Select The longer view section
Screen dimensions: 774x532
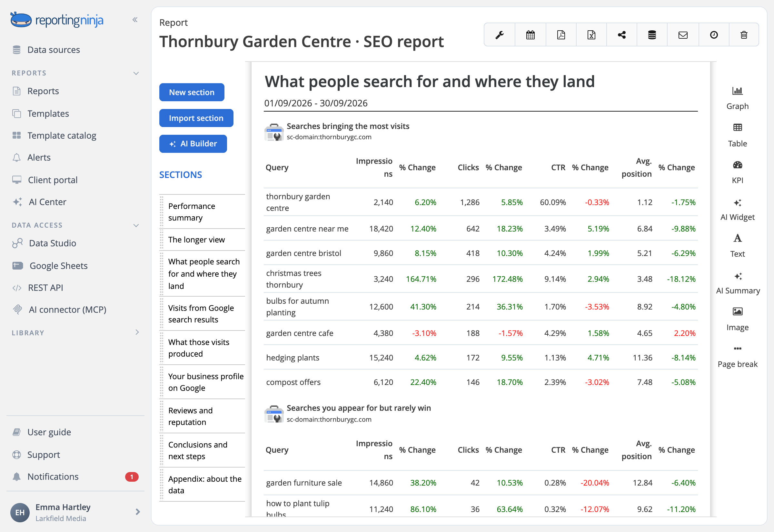pos(202,240)
